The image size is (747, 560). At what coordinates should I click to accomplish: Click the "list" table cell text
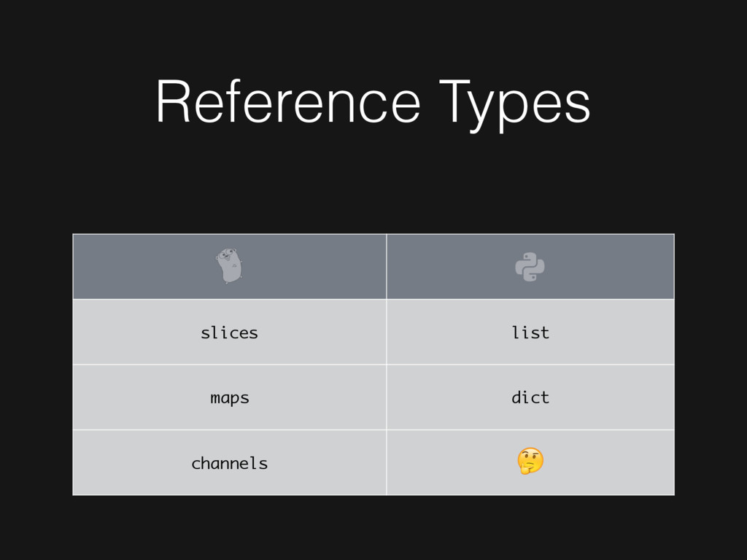[530, 332]
